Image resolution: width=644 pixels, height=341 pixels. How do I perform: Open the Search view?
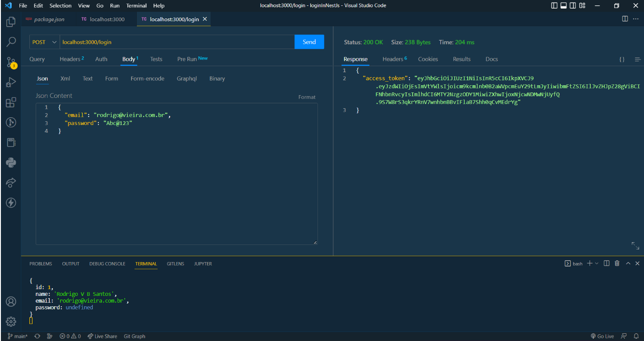pos(10,41)
